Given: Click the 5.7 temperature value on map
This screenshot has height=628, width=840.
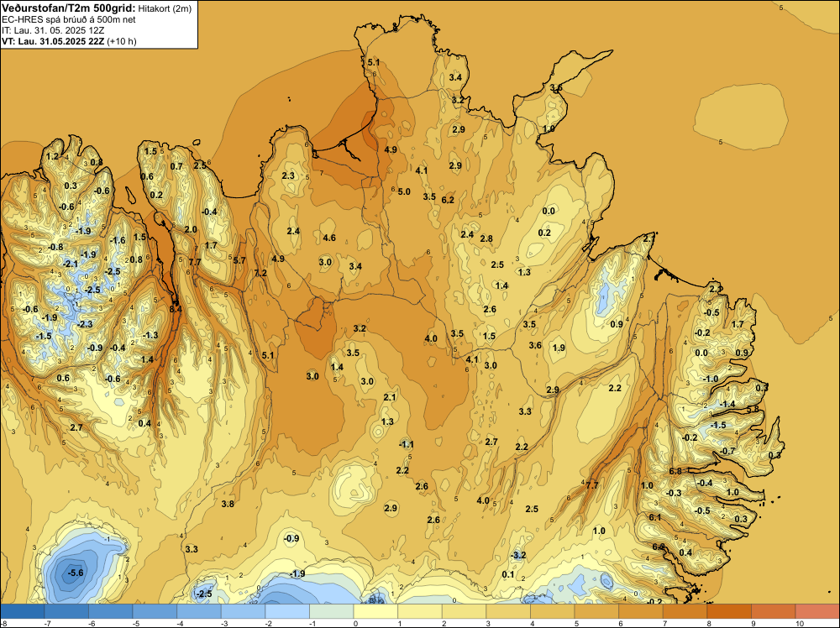Looking at the screenshot, I should click(239, 260).
